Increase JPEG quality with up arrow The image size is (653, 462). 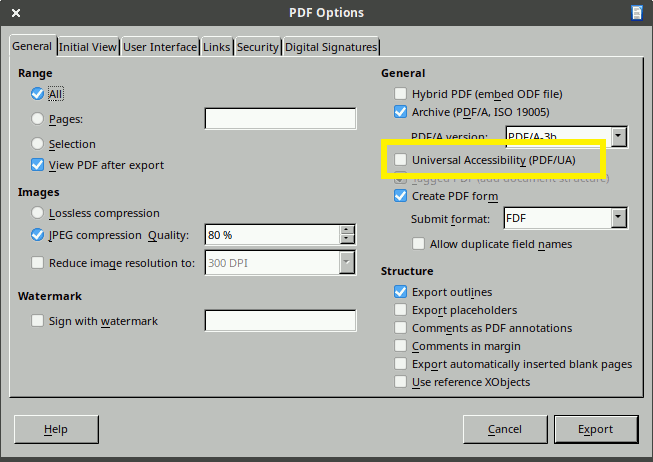pos(347,230)
